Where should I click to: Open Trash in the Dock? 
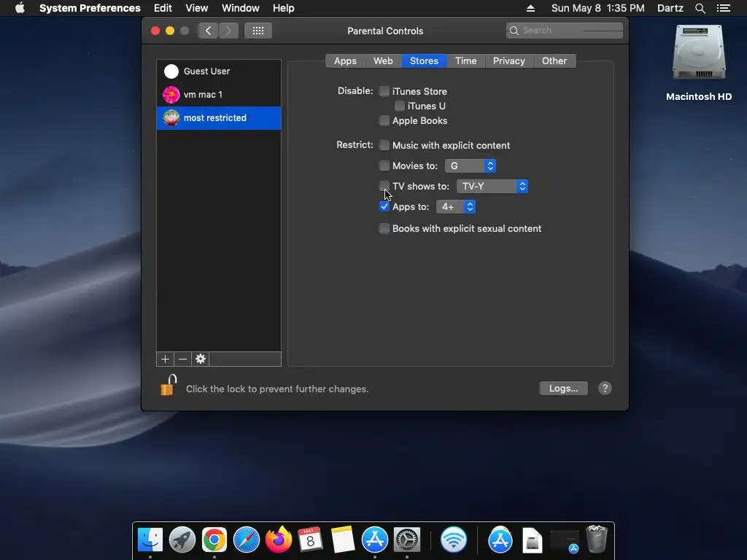597,539
